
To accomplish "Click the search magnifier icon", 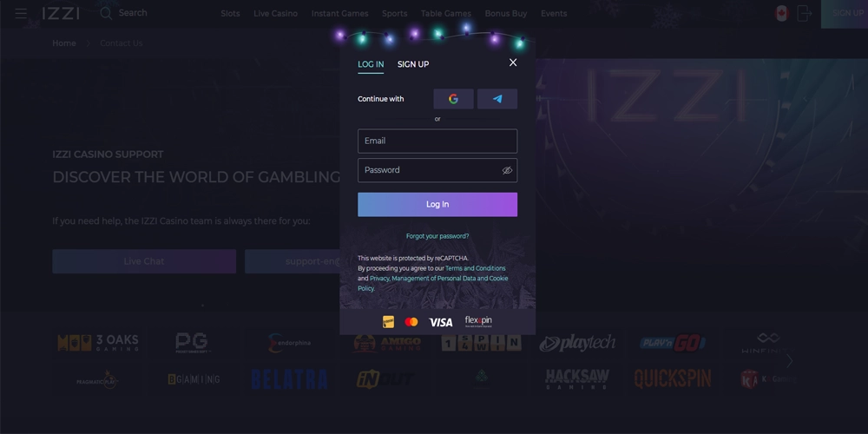I will coord(106,13).
